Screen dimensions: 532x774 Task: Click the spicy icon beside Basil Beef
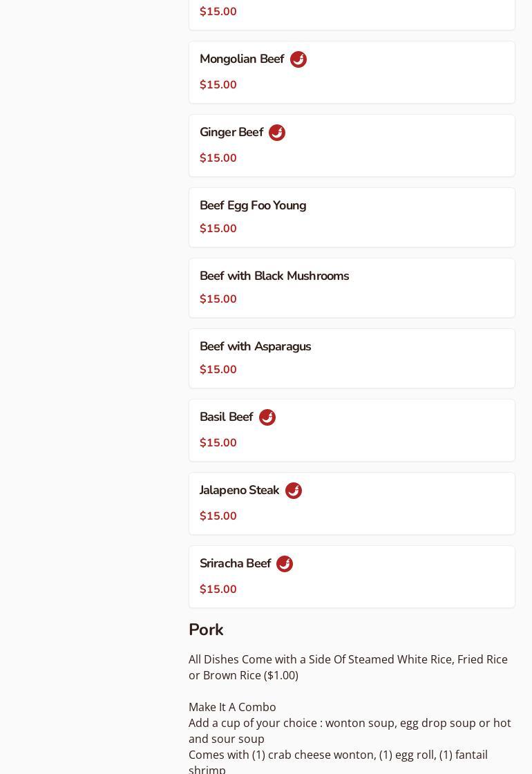coord(267,417)
